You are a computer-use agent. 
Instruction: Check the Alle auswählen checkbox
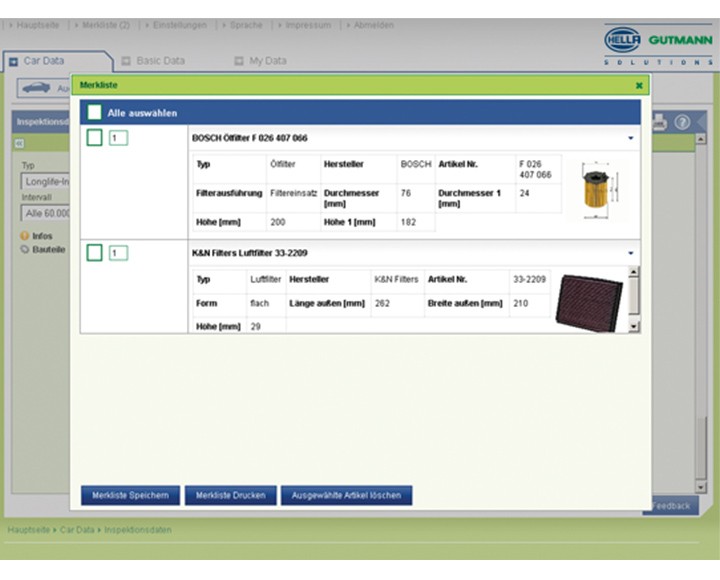point(94,113)
